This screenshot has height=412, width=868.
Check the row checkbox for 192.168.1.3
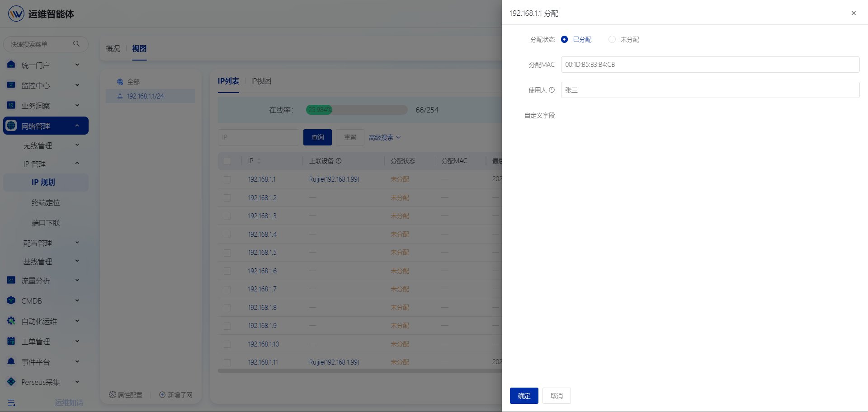pos(227,216)
